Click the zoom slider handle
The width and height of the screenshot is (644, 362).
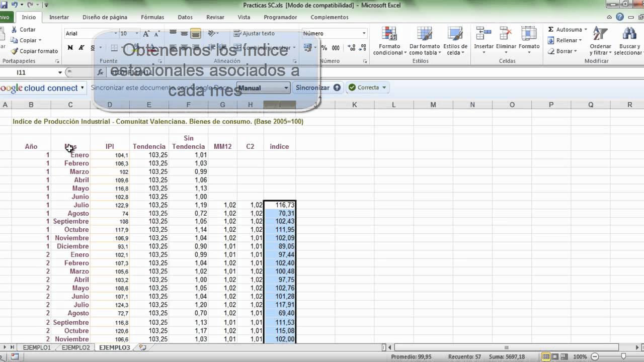[x=623, y=356]
